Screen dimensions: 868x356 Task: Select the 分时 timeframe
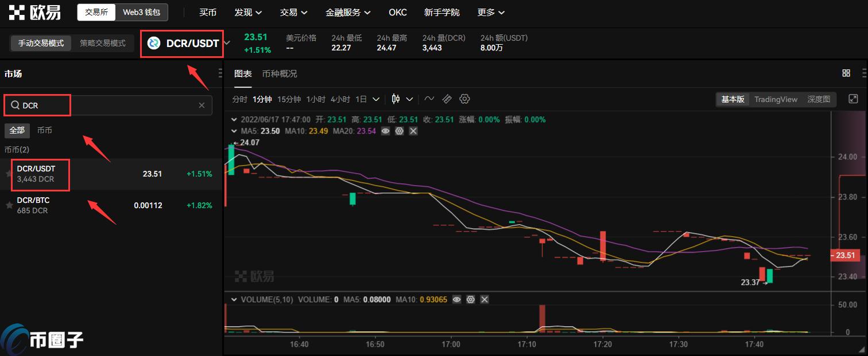[239, 99]
